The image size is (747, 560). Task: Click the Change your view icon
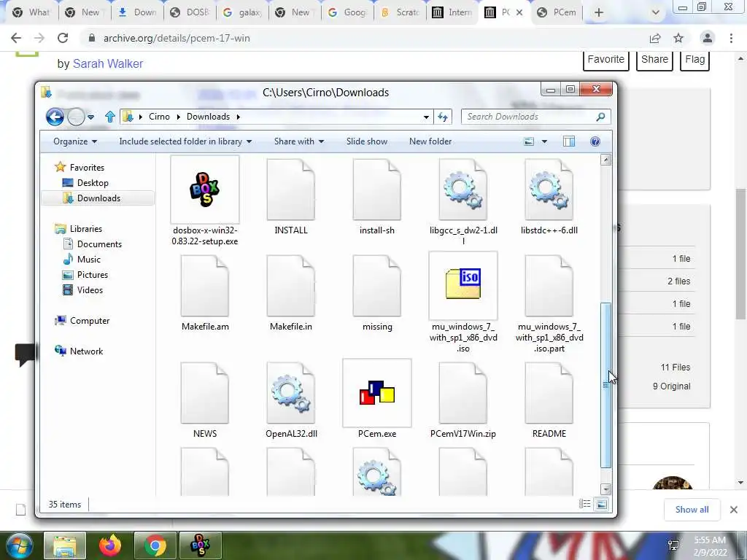coord(529,141)
